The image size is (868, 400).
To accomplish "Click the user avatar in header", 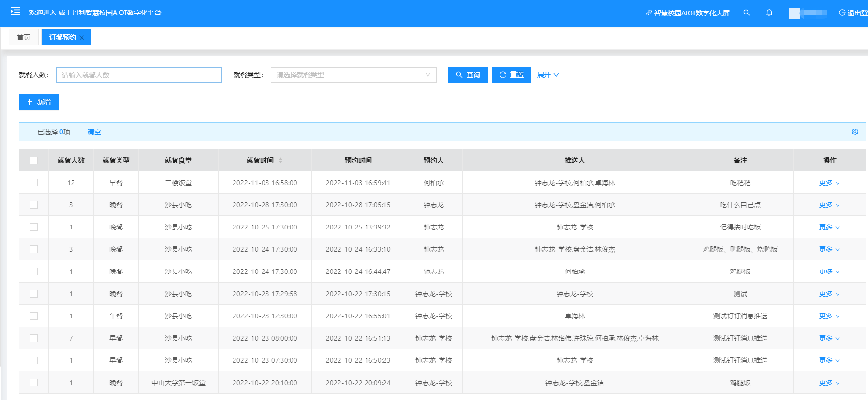I will pos(794,13).
